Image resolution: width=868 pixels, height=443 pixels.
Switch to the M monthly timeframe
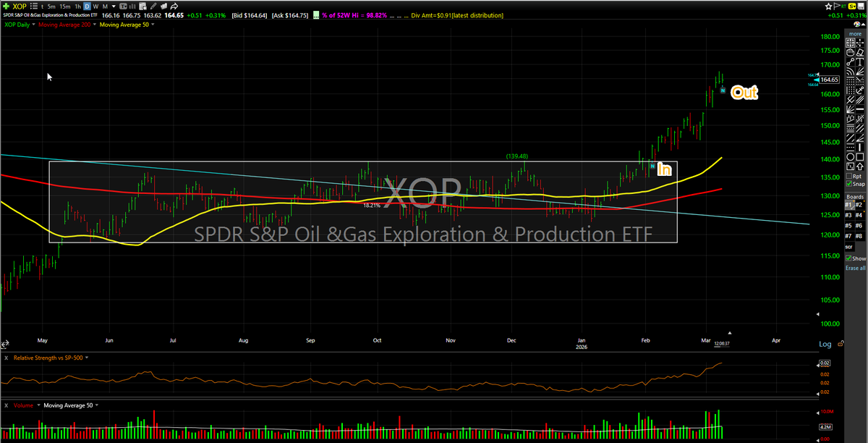(x=105, y=7)
